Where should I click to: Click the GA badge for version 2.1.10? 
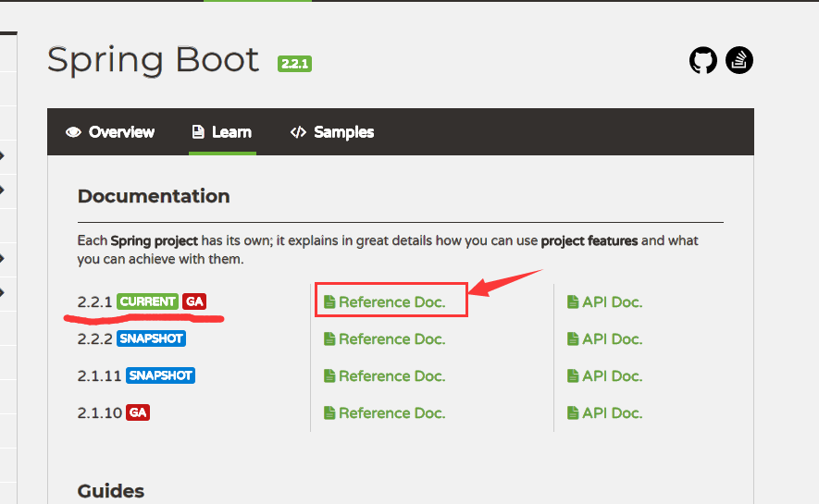[x=138, y=412]
